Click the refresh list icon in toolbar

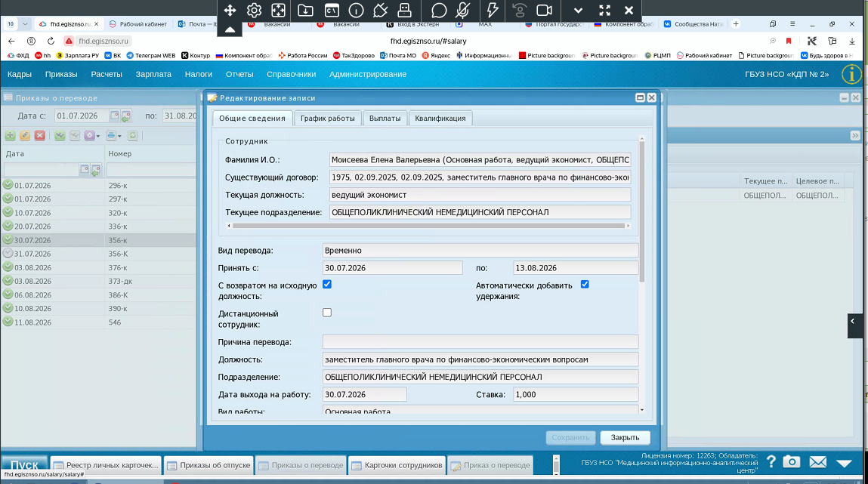pos(133,135)
